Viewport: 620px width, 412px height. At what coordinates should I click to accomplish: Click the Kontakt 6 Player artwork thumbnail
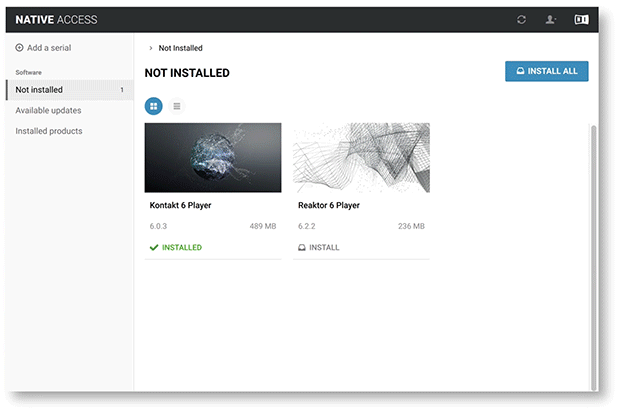pyautogui.click(x=213, y=157)
